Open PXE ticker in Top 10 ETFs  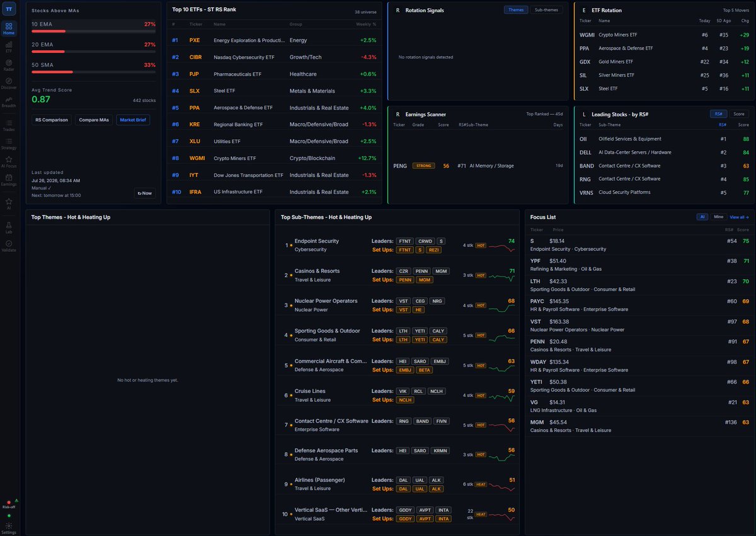pos(195,40)
